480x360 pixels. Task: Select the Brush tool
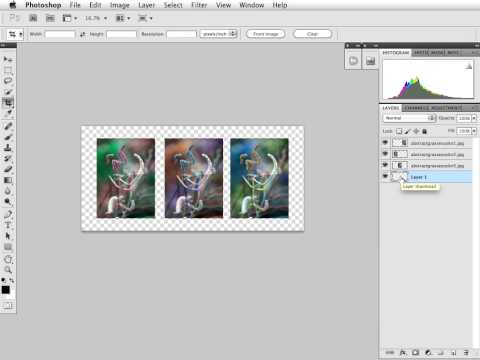point(8,137)
